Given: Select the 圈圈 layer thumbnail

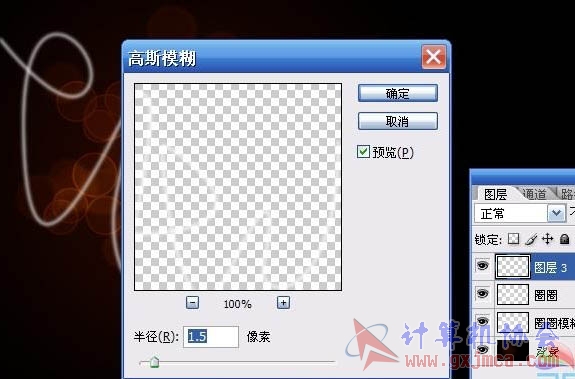Looking at the screenshot, I should click(x=513, y=294).
